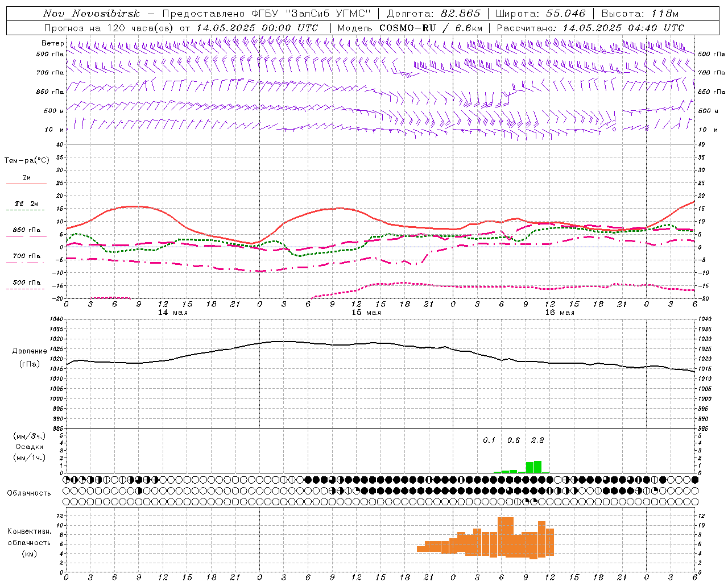This screenshot has width=728, height=582.
Task: Click the '(км)' unit under convective cloudiness
Action: pos(30,554)
